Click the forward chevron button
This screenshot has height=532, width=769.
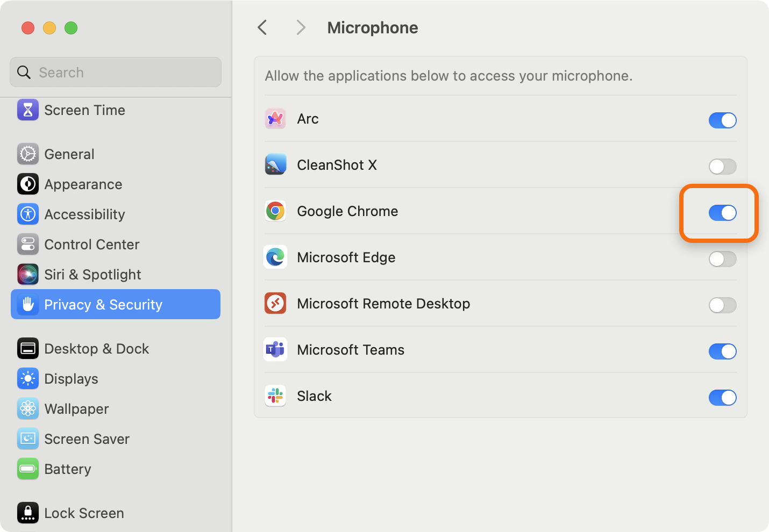point(301,27)
